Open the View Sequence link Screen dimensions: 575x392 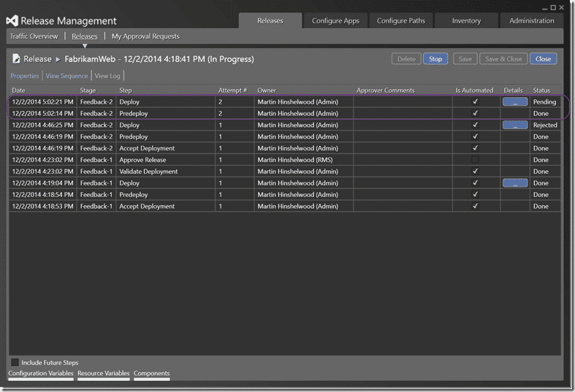[66, 76]
